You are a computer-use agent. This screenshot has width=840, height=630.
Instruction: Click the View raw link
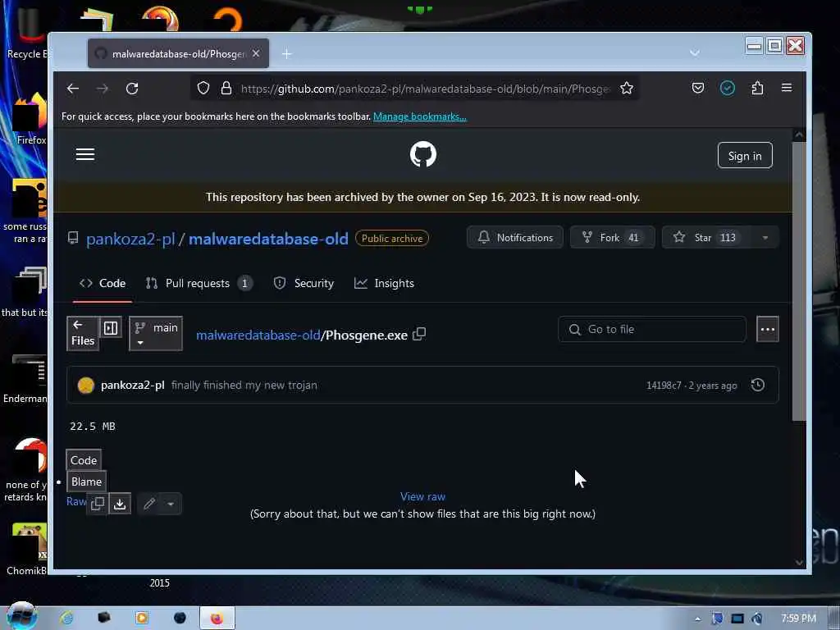(422, 496)
